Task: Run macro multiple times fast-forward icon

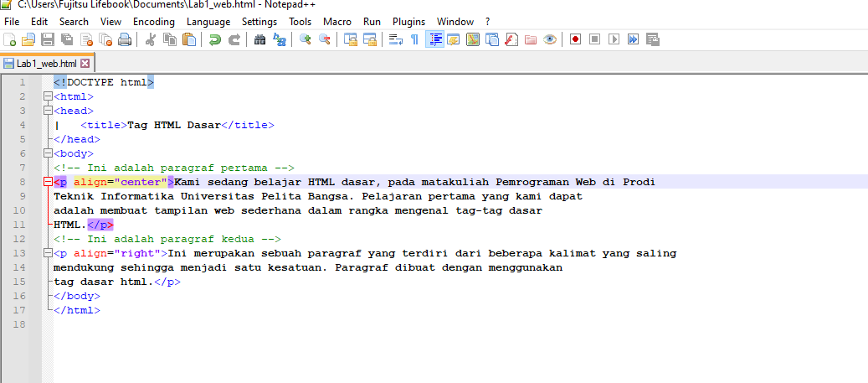Action: (x=634, y=39)
